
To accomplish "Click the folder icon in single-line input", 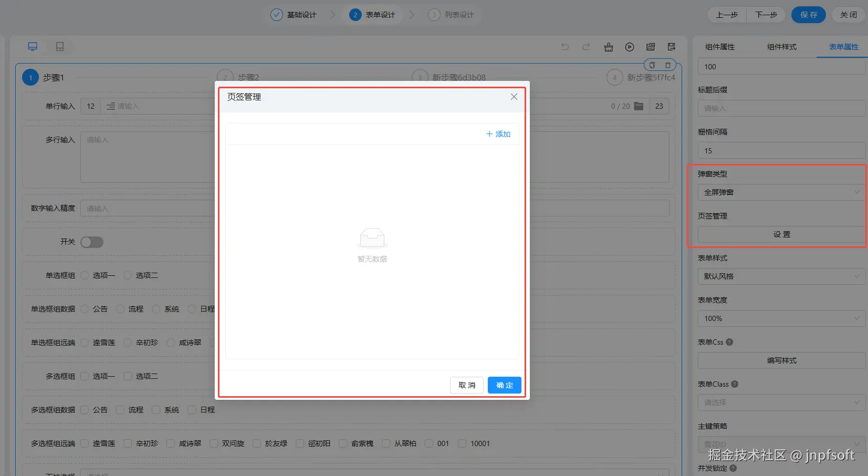I will (x=639, y=106).
